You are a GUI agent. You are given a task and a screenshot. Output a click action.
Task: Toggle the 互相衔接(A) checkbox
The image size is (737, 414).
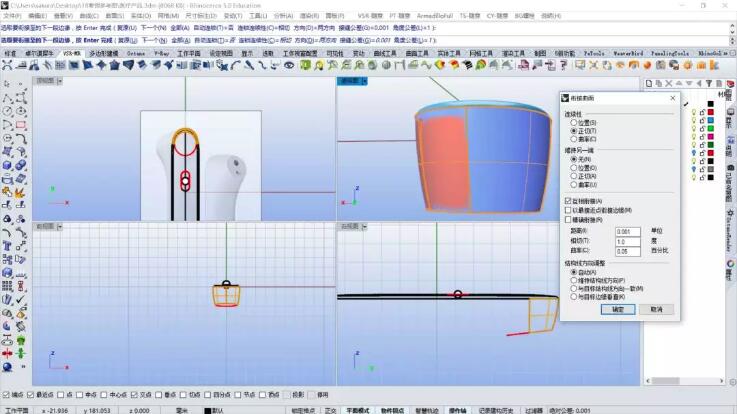568,201
